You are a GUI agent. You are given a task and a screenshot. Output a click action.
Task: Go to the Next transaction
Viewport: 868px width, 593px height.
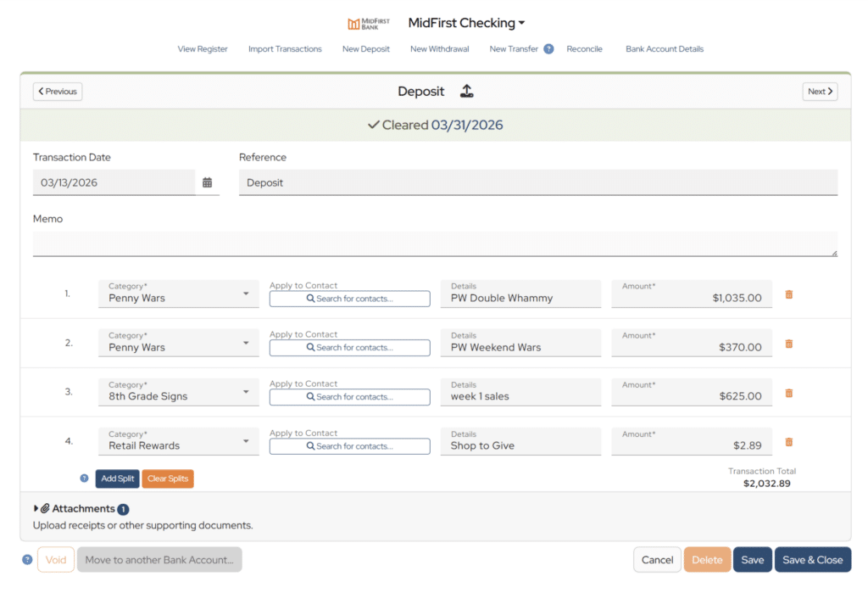[820, 92]
